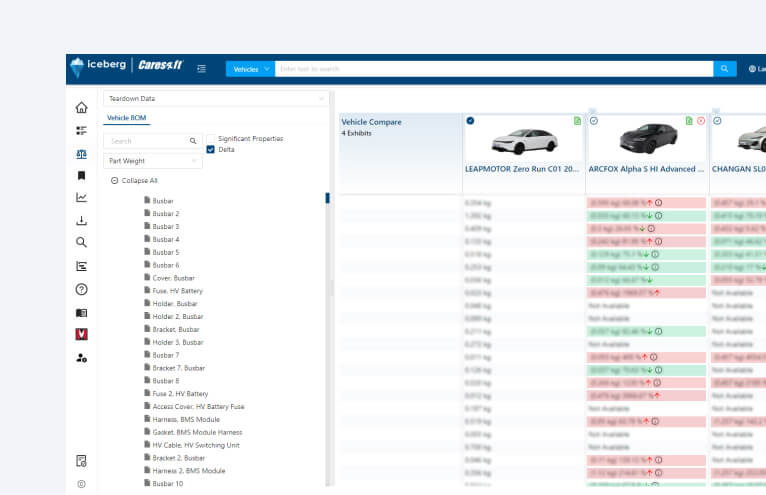Click the ARCFOX Alpha S car thumbnail
This screenshot has width=766, height=495.
[x=648, y=140]
